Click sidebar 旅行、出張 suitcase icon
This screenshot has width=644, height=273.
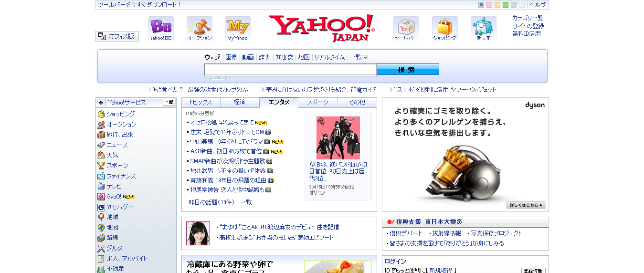[x=101, y=135]
